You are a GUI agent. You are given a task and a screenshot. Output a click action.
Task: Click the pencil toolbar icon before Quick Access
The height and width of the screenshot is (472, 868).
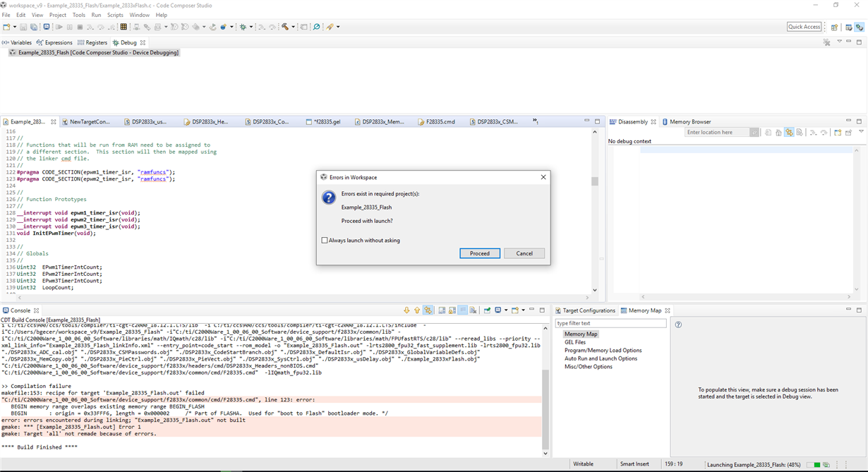click(x=330, y=27)
